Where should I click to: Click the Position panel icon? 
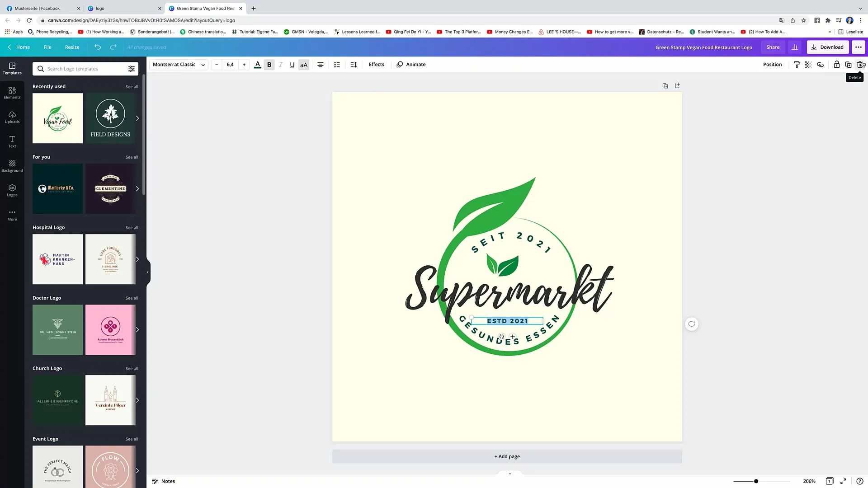click(x=773, y=64)
